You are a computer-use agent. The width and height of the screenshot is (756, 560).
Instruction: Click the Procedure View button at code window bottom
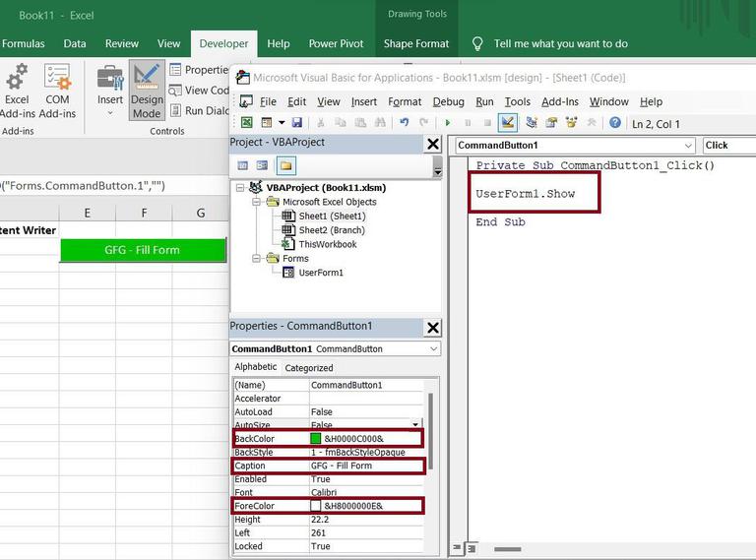[x=457, y=547]
